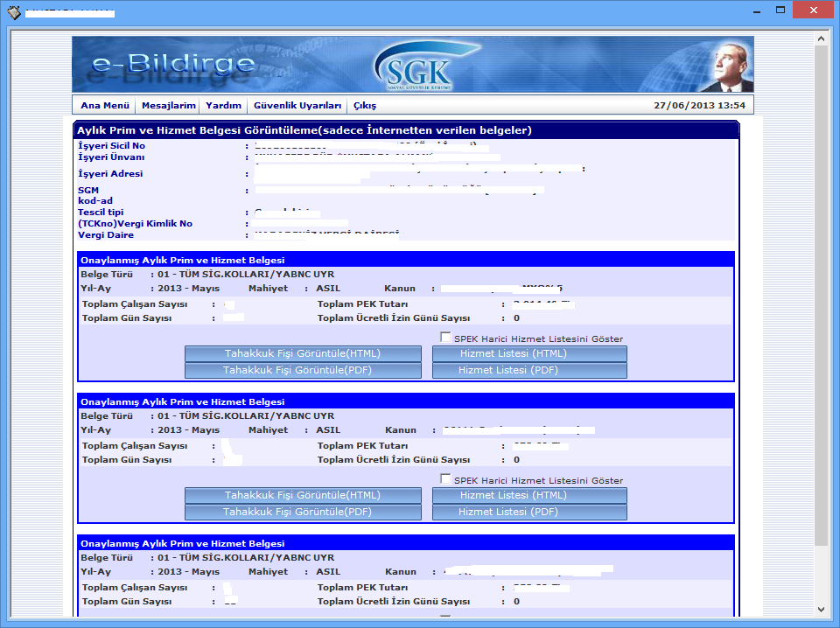Open the Yardım page
This screenshot has width=840, height=628.
pos(223,105)
